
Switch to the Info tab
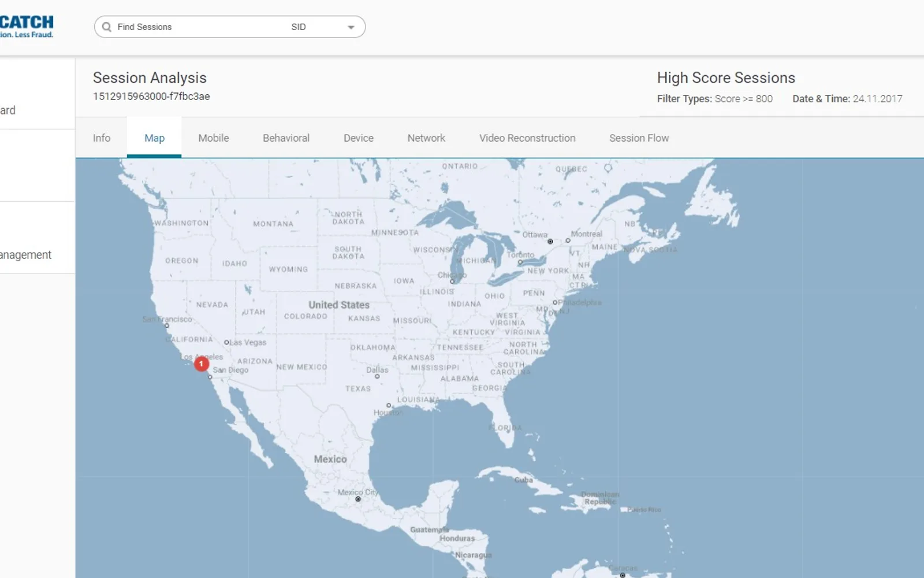tap(102, 138)
